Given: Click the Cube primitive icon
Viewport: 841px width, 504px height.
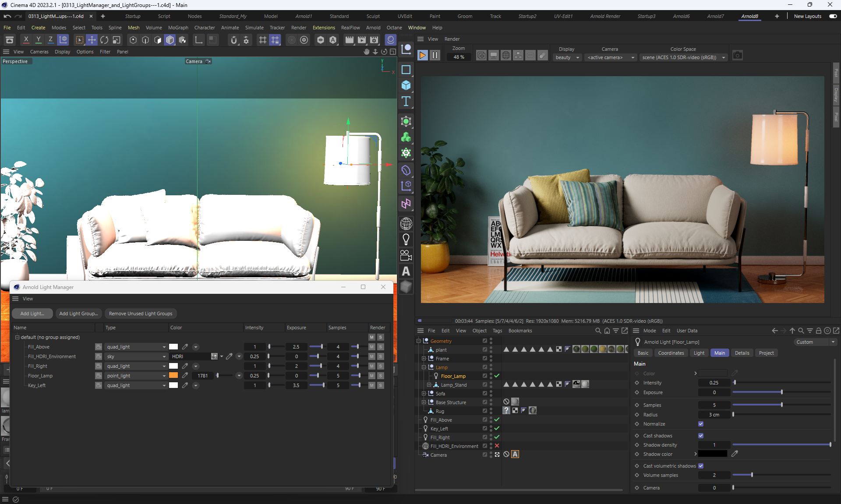Looking at the screenshot, I should (406, 85).
